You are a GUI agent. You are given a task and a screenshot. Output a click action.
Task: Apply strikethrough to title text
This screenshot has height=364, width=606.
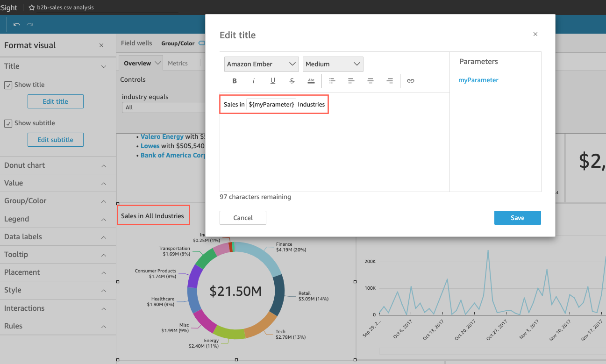[292, 81]
